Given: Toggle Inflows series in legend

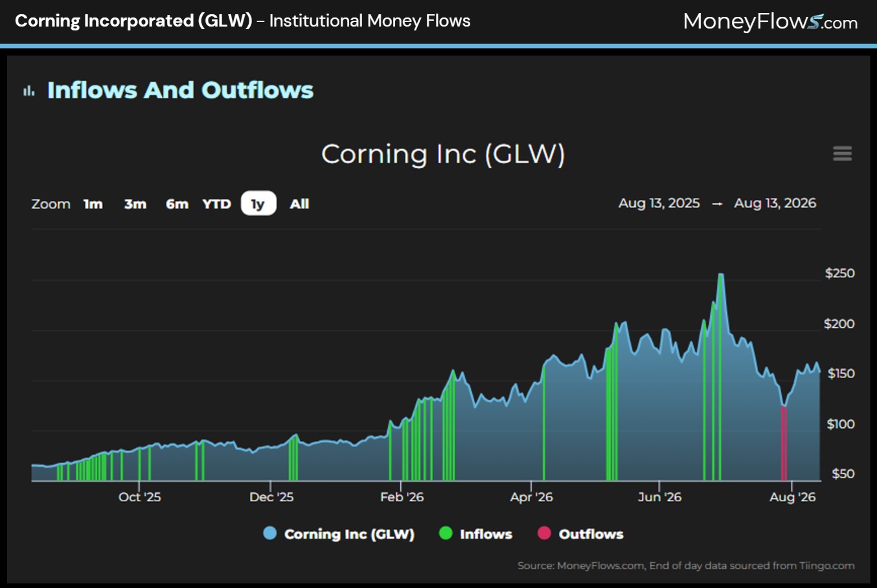Looking at the screenshot, I should [475, 534].
